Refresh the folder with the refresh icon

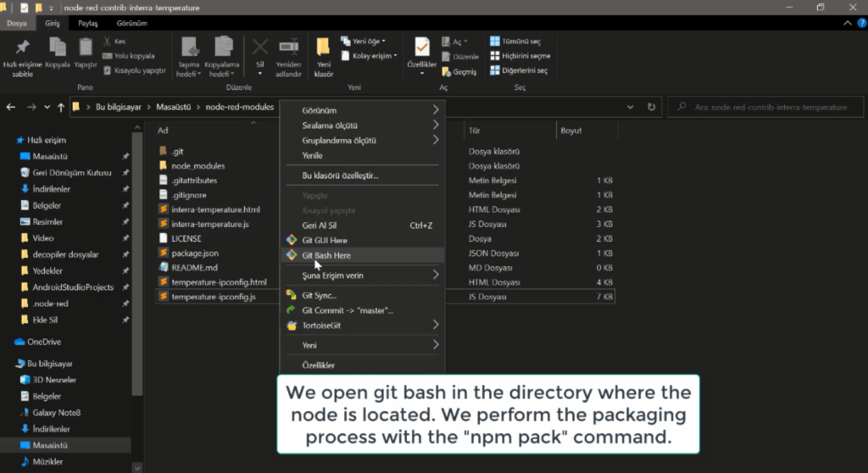(x=652, y=107)
